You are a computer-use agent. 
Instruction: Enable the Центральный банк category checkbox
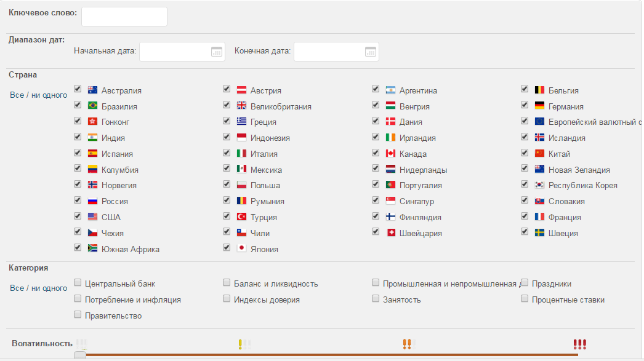(78, 282)
